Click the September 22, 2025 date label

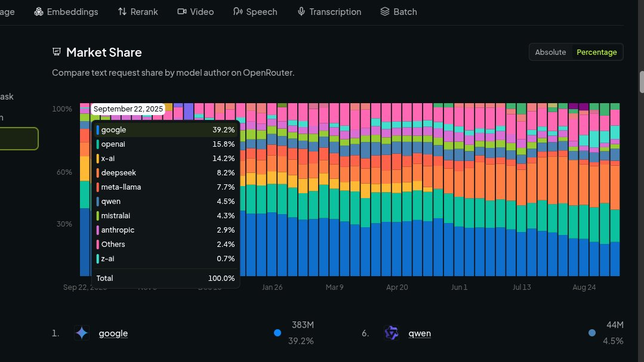pyautogui.click(x=128, y=109)
